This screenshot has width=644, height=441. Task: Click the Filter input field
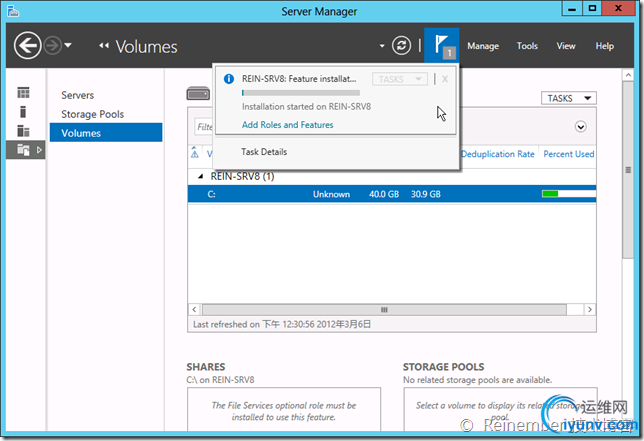(204, 127)
